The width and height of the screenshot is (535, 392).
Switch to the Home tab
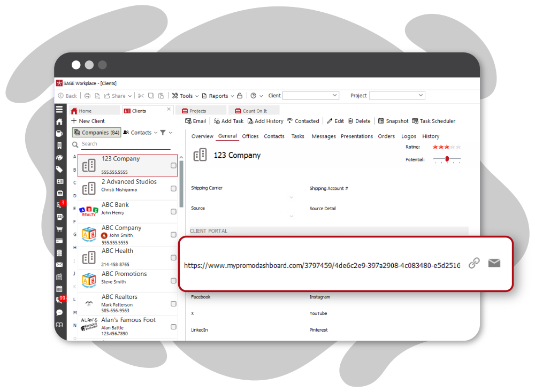pos(95,111)
